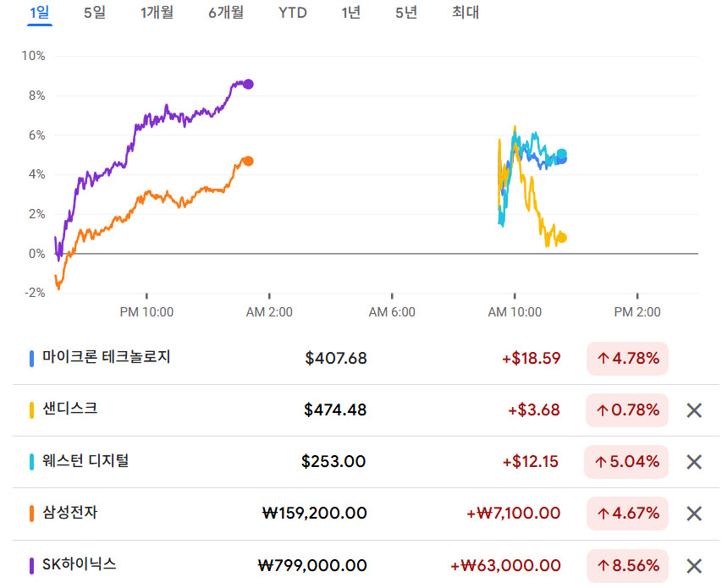
Task: Click the purple SK하이닉스 line endpoint dot
Action: 248,84
